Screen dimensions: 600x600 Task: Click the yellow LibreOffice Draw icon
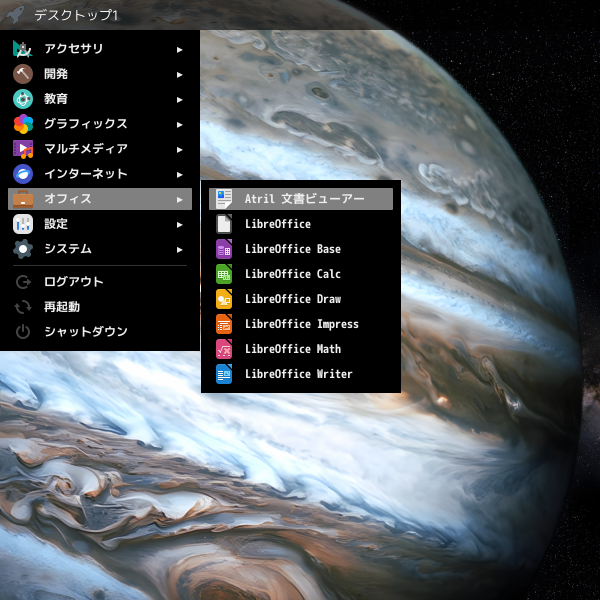coord(224,299)
